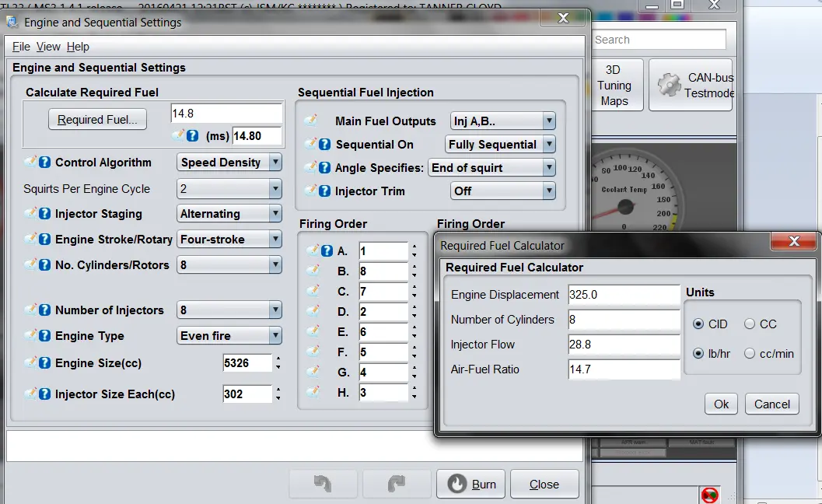The height and width of the screenshot is (504, 822).
Task: Open the Sequential On dropdown
Action: pyautogui.click(x=500, y=144)
